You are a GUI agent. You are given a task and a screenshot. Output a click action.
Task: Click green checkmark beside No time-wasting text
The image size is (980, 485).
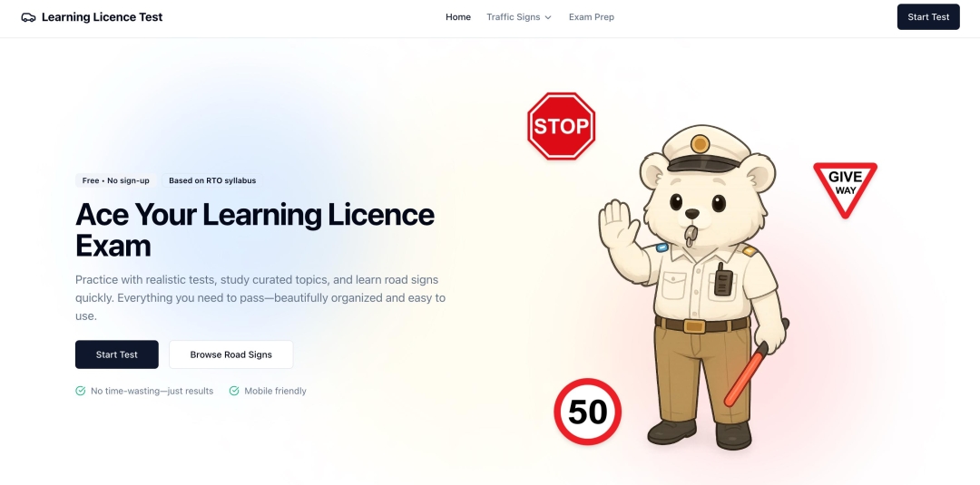pyautogui.click(x=81, y=392)
